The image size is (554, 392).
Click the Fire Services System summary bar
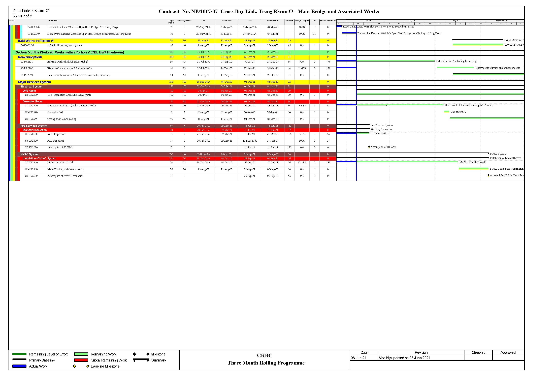pyautogui.click(x=353, y=125)
